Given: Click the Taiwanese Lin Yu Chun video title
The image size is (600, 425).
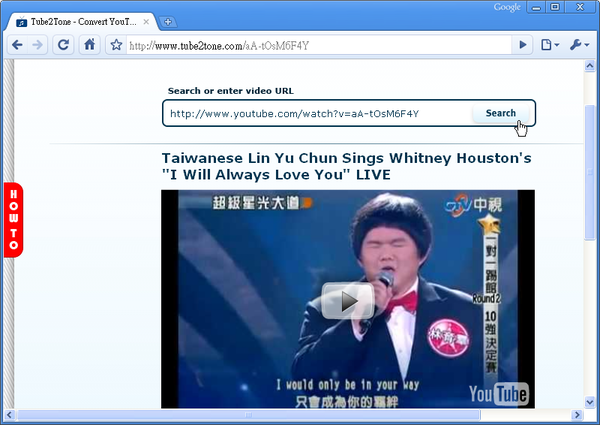Looking at the screenshot, I should pos(346,166).
